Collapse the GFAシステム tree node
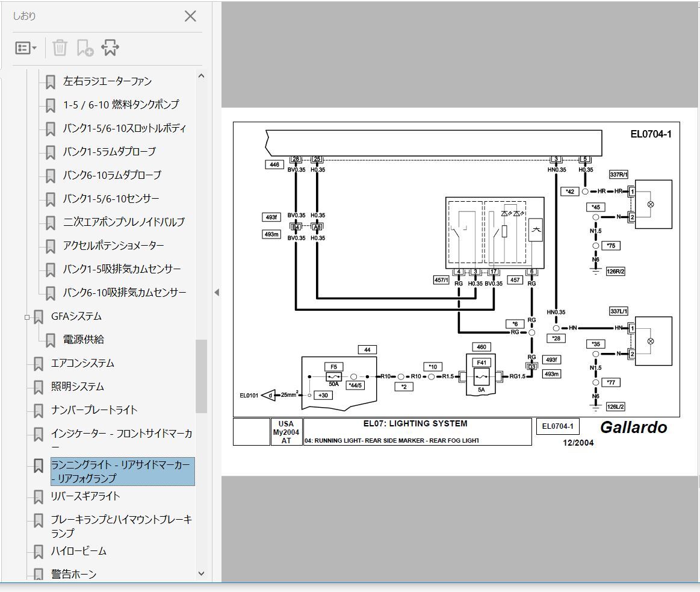Viewport: 700px width, 592px height. pos(27,317)
